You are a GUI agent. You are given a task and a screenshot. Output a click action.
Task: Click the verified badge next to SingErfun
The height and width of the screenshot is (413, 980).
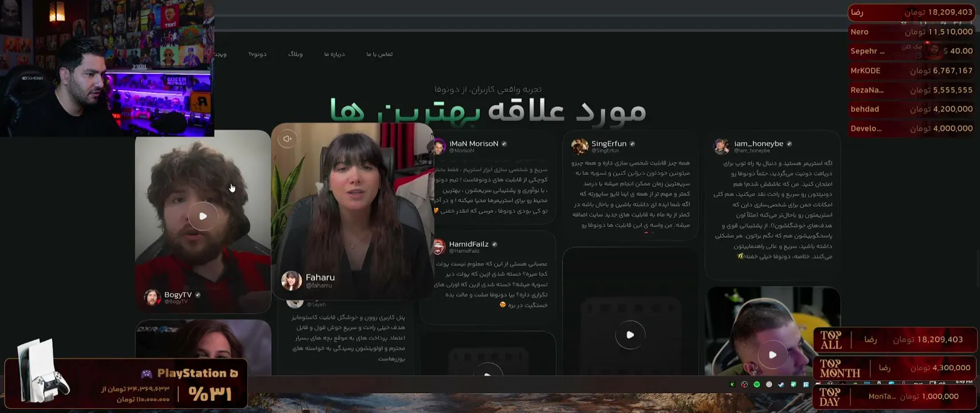tap(632, 144)
